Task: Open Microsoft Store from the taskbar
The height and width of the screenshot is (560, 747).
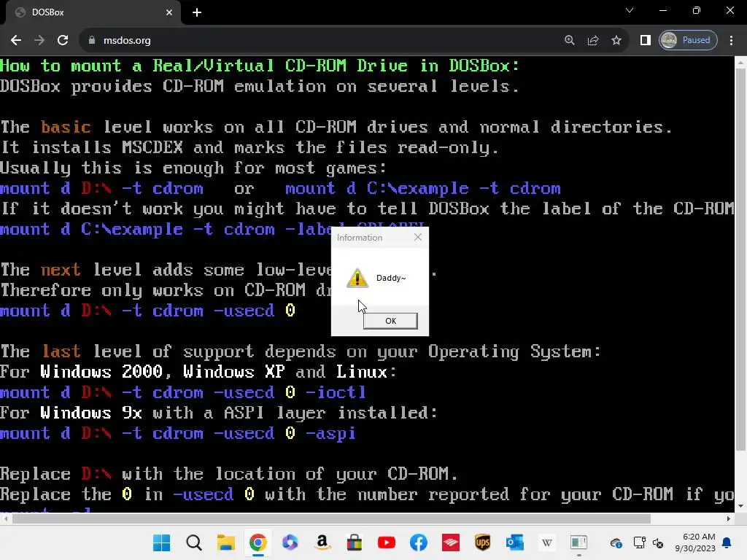Action: 354,542
